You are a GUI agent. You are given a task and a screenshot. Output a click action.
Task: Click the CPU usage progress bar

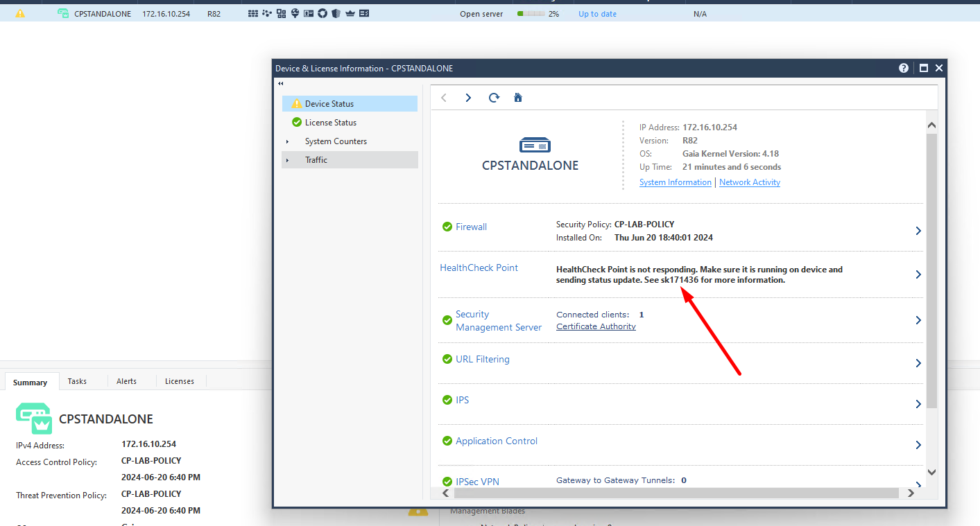tap(531, 14)
